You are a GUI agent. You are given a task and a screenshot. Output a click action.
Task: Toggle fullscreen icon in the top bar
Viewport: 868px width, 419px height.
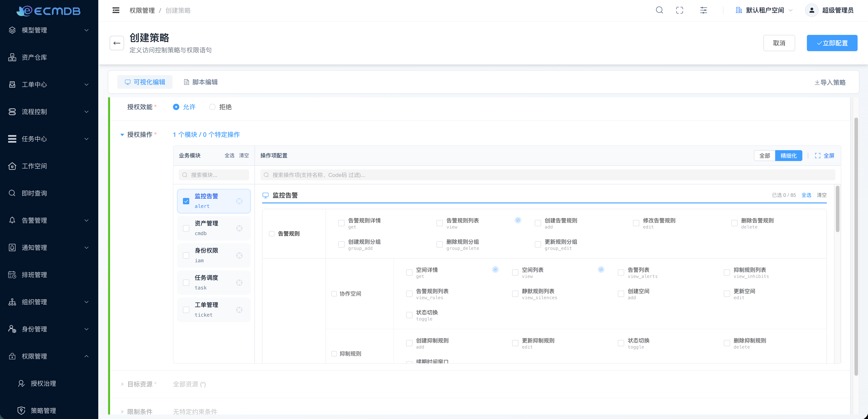tap(680, 10)
